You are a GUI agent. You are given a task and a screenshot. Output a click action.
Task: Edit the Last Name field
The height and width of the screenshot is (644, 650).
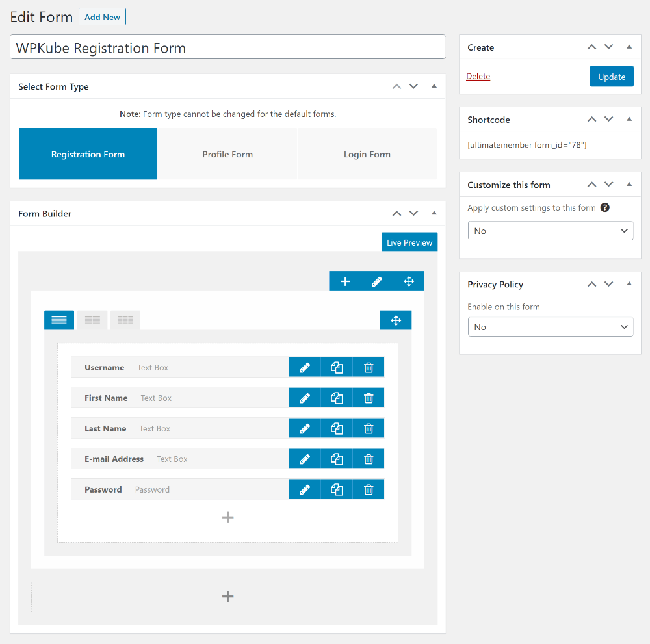[305, 428]
